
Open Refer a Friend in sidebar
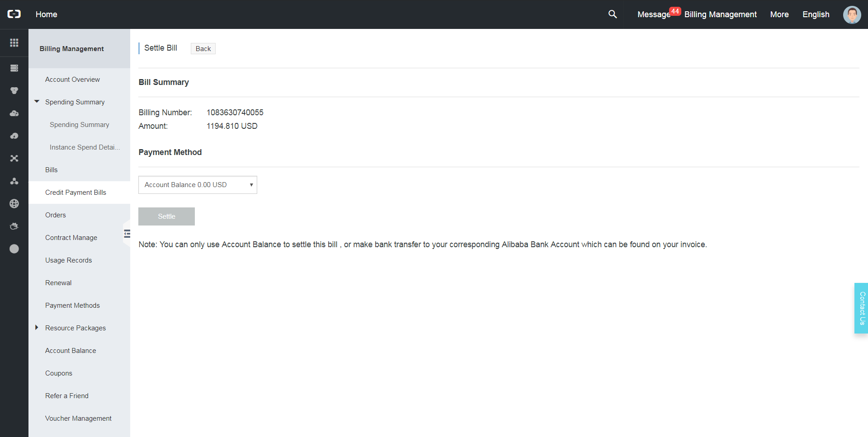(x=67, y=396)
